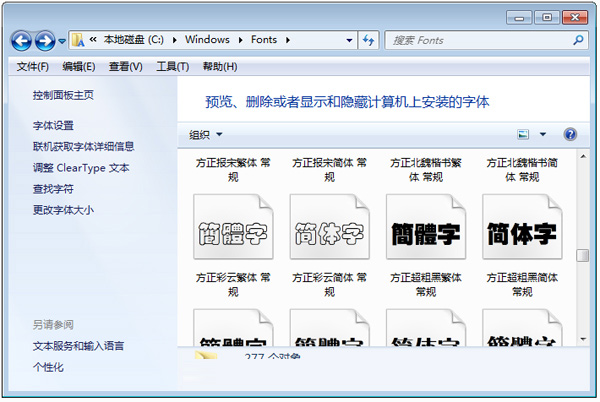Open view options dropdown arrow
This screenshot has width=600, height=402.
click(543, 134)
